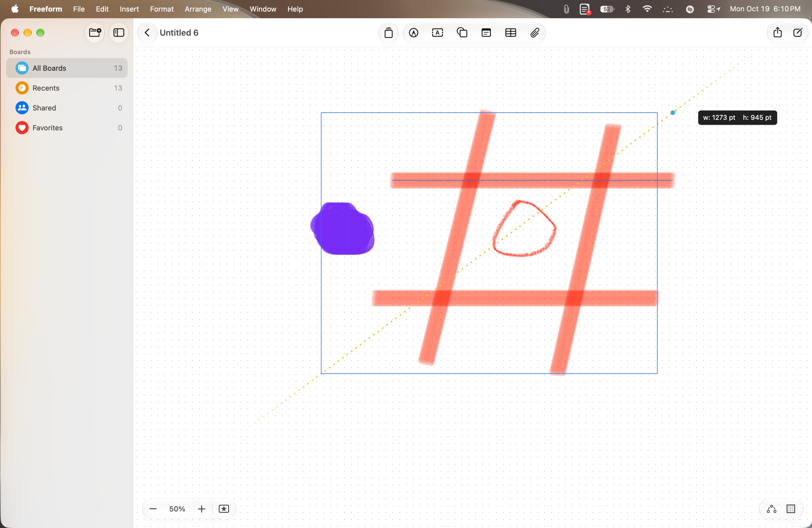Open the File menu
This screenshot has height=528, width=812.
point(79,9)
